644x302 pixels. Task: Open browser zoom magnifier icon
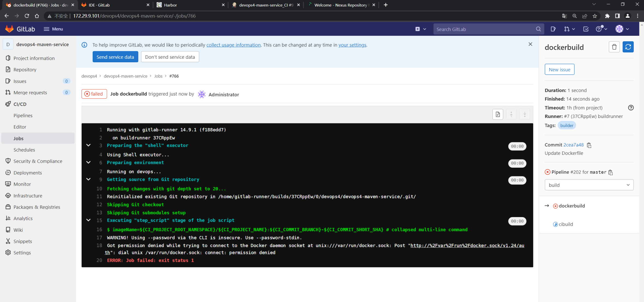(x=574, y=16)
